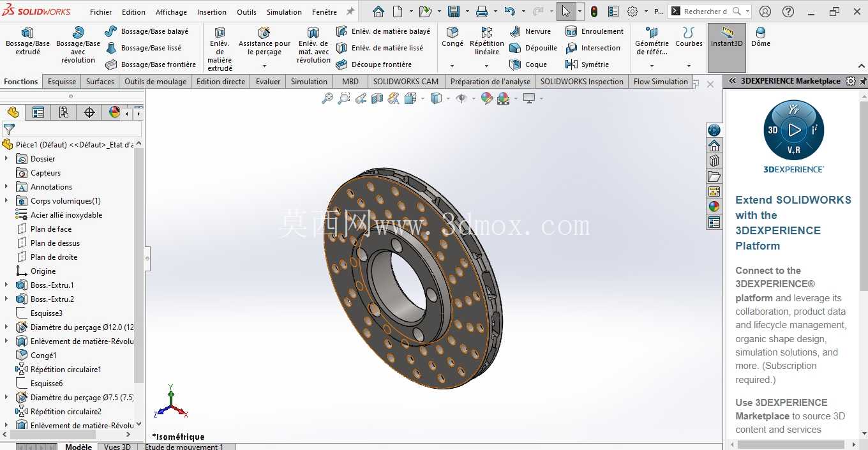
Task: Click the Zoom to fit magnifier icon
Action: point(327,98)
